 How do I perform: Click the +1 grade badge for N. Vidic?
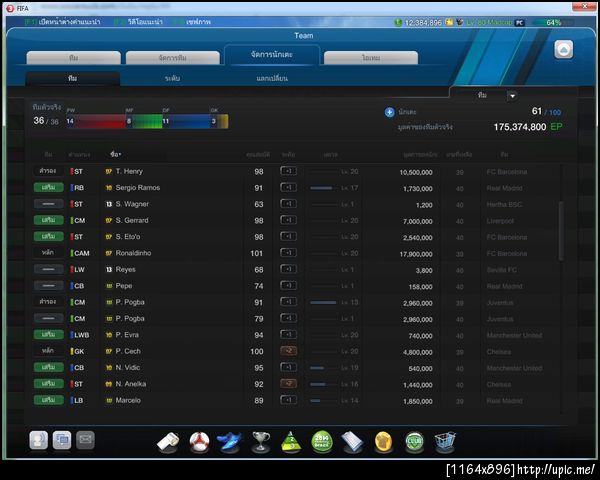coord(289,367)
